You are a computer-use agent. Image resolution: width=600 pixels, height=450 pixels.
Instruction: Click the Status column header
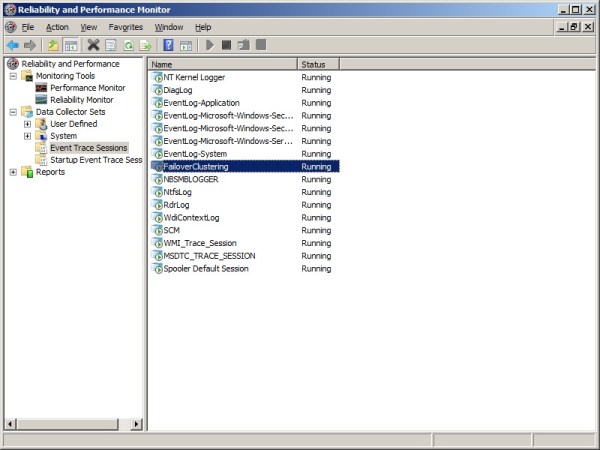(x=318, y=64)
